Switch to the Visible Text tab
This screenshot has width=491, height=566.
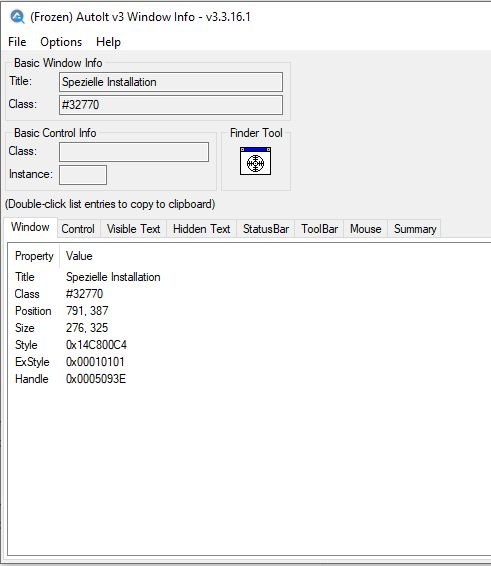(133, 229)
